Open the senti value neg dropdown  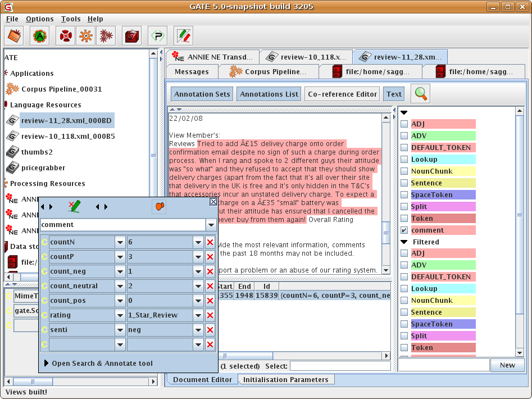click(198, 330)
